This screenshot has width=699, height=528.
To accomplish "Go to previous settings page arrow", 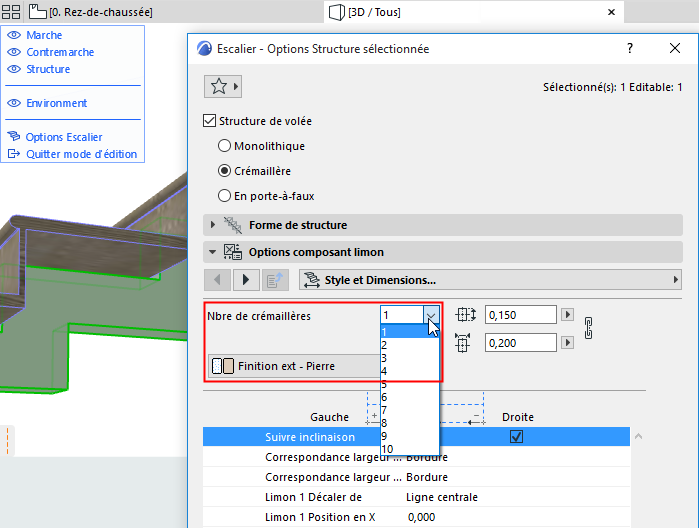I will coord(217,280).
